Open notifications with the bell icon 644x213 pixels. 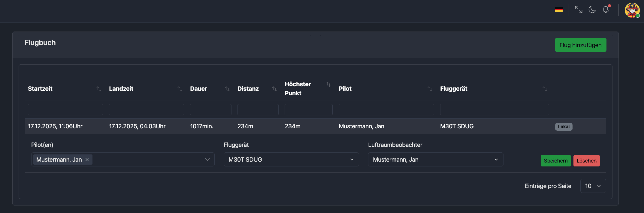pyautogui.click(x=606, y=10)
